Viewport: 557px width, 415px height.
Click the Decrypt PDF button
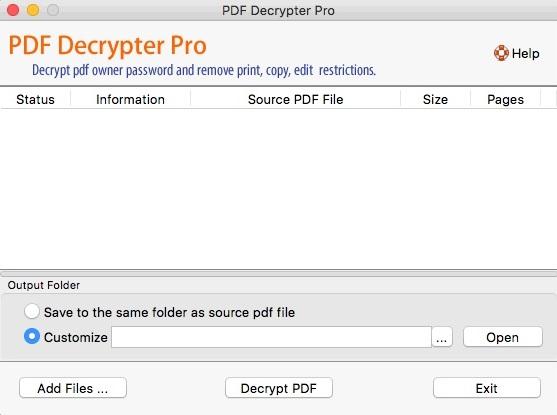279,388
